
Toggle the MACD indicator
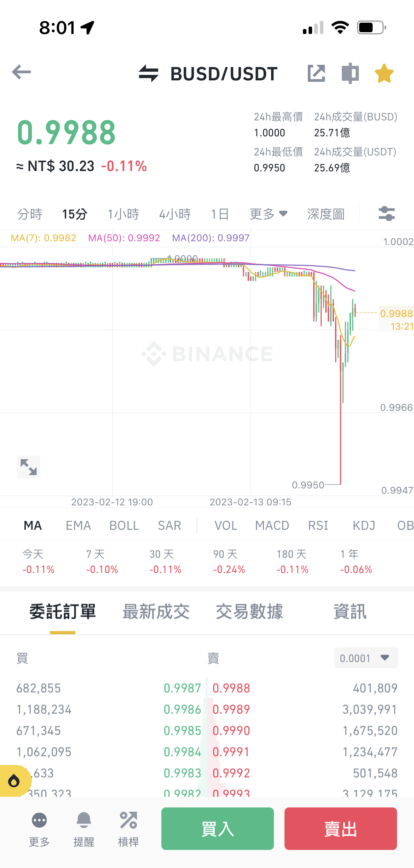point(272,525)
